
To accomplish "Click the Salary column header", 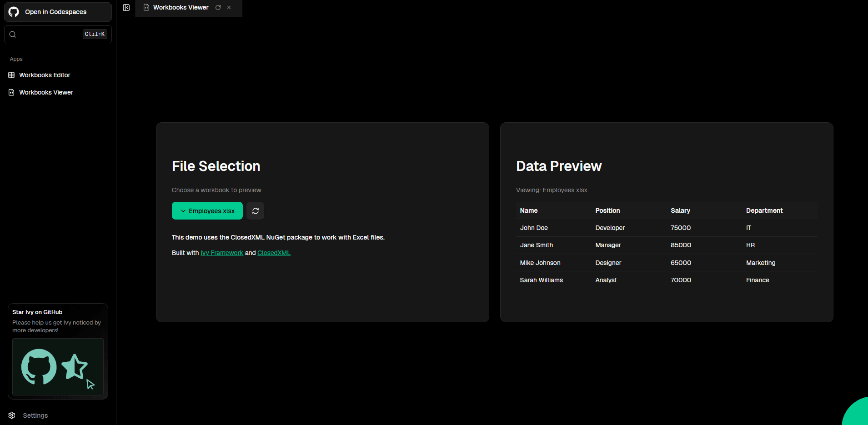I will pos(680,210).
